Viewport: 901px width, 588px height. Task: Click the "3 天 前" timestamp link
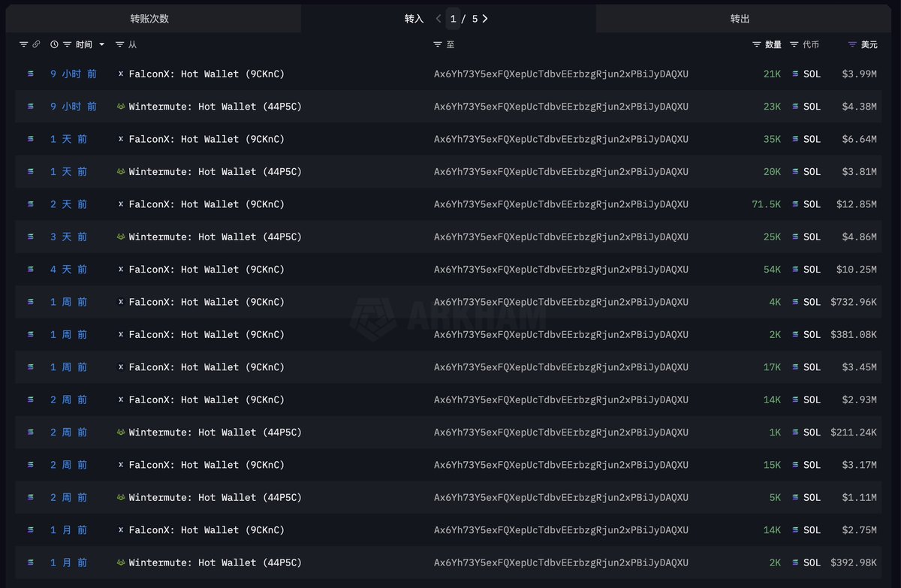click(x=68, y=237)
